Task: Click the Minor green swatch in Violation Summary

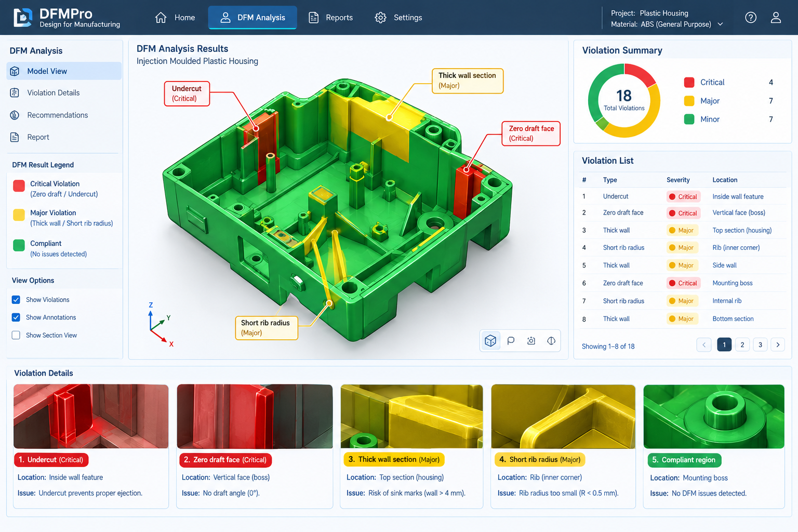Action: tap(689, 119)
